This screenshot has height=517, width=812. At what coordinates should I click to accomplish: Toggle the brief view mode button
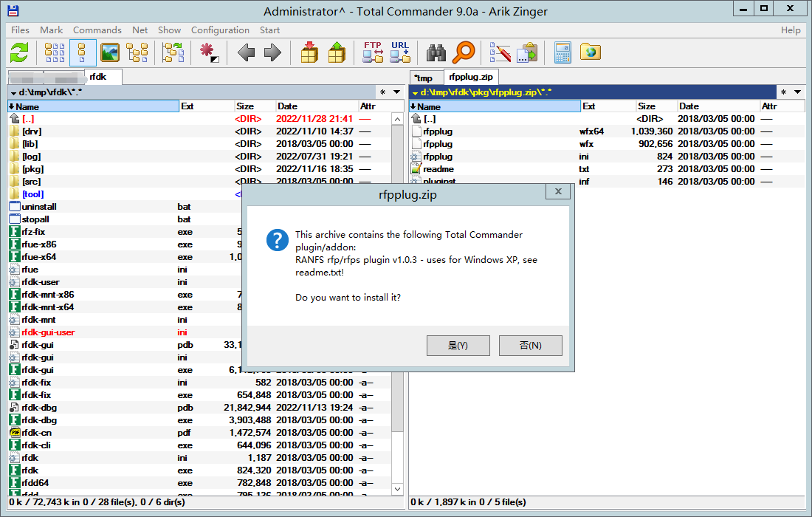coord(55,52)
